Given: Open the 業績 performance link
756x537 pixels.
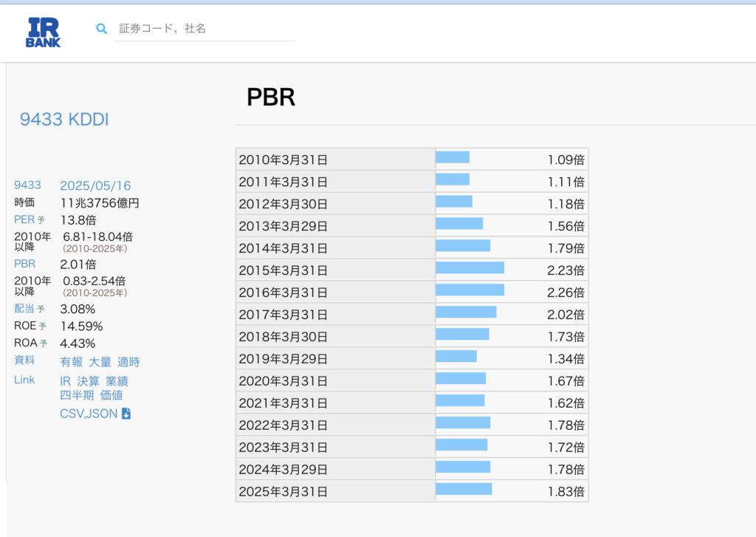Looking at the screenshot, I should pos(117,381).
